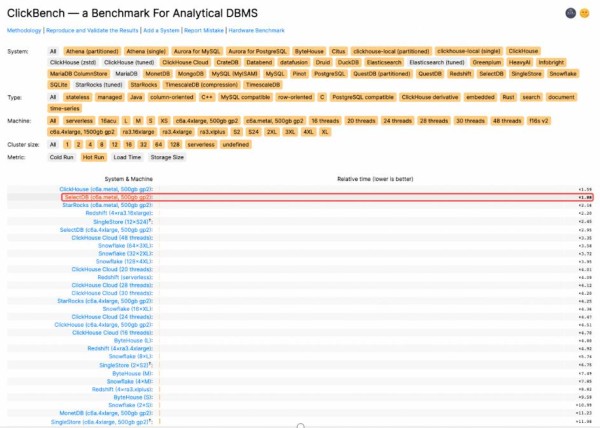Click the Redshift (serverless) result row
Image resolution: width=600 pixels, height=428 pixels.
[125, 277]
